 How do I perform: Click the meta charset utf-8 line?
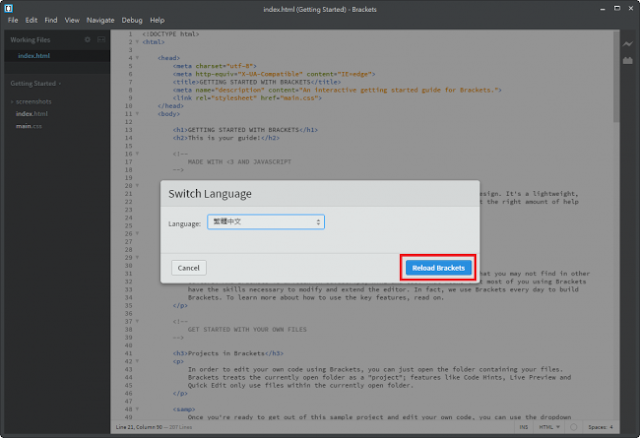pyautogui.click(x=214, y=66)
